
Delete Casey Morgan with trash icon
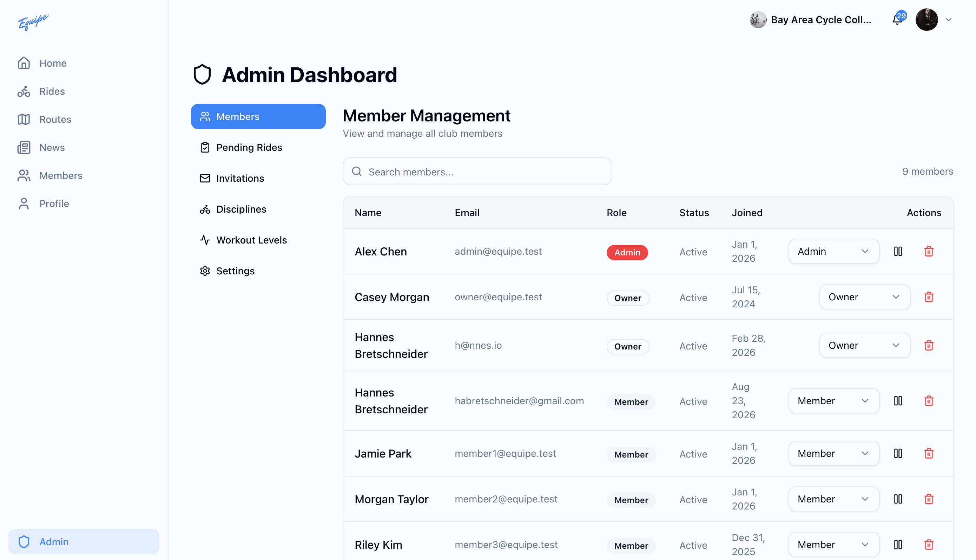click(929, 297)
